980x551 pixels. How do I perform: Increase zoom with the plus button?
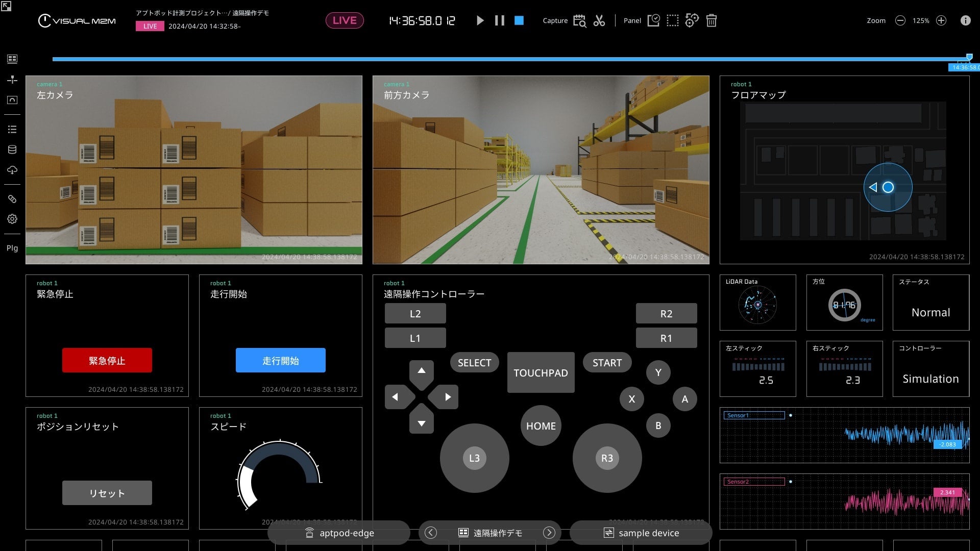click(x=941, y=20)
